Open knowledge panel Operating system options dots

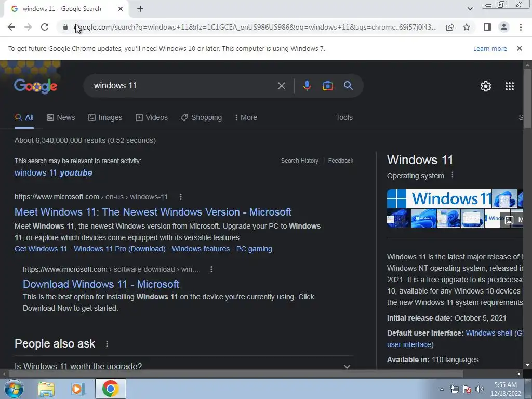453,175
